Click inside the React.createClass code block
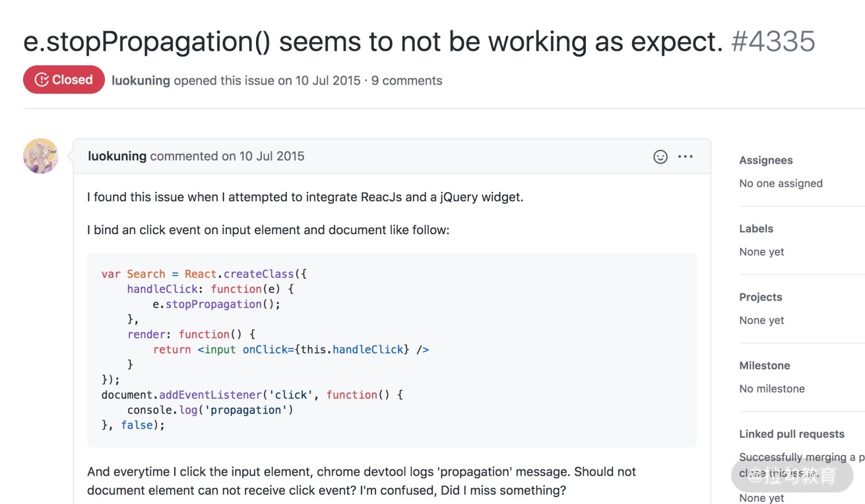Image resolution: width=865 pixels, height=504 pixels. [392, 349]
